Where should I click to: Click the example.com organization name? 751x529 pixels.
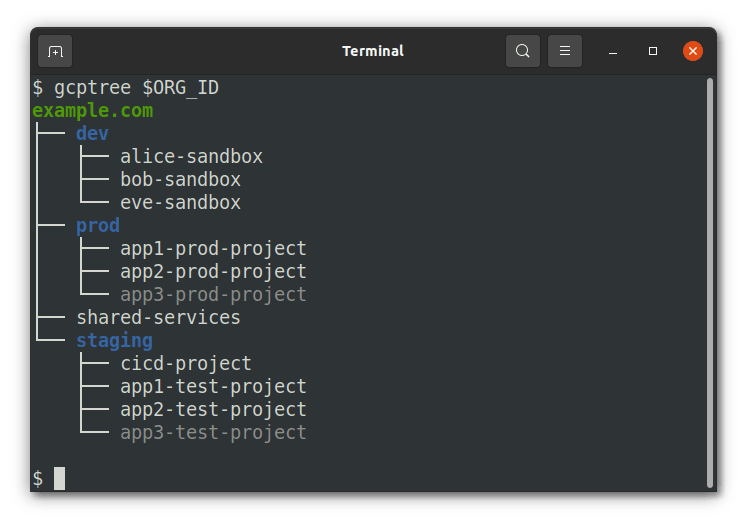[93, 111]
